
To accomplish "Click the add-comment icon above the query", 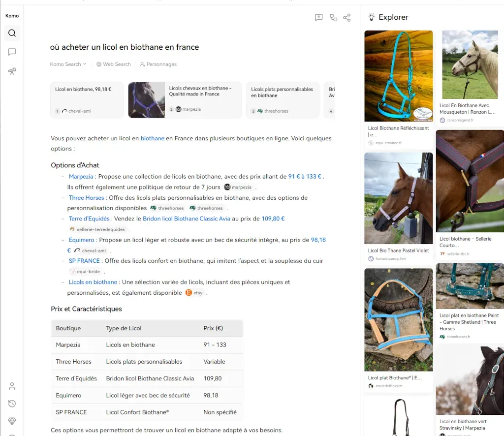I will click(319, 17).
